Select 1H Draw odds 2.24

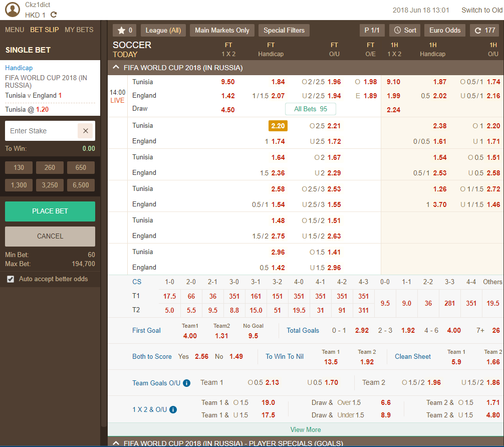(x=393, y=110)
